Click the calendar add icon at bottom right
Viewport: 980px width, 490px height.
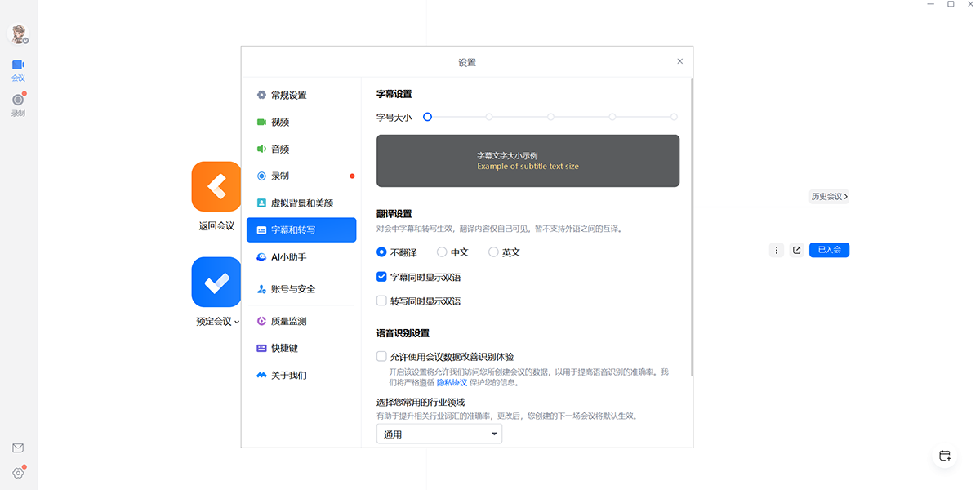945,456
